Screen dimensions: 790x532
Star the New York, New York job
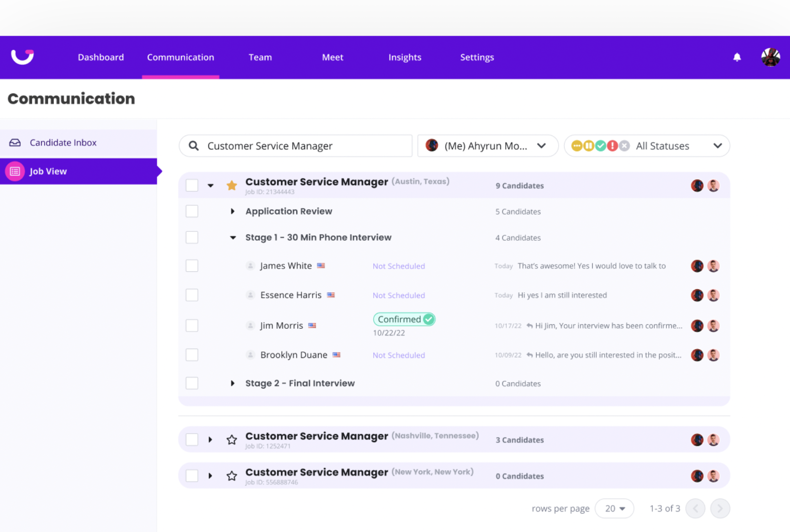click(x=231, y=476)
